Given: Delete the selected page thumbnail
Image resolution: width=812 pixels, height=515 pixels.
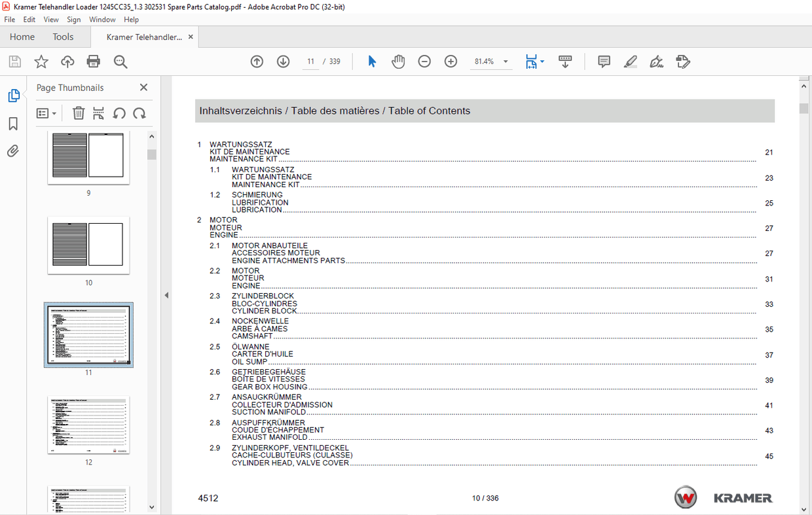Looking at the screenshot, I should click(x=79, y=113).
